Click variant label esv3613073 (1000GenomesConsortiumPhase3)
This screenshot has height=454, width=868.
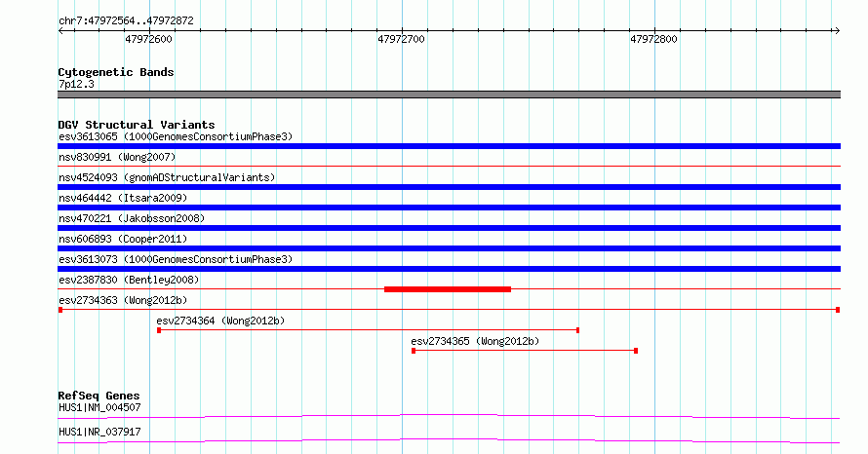coord(176,259)
